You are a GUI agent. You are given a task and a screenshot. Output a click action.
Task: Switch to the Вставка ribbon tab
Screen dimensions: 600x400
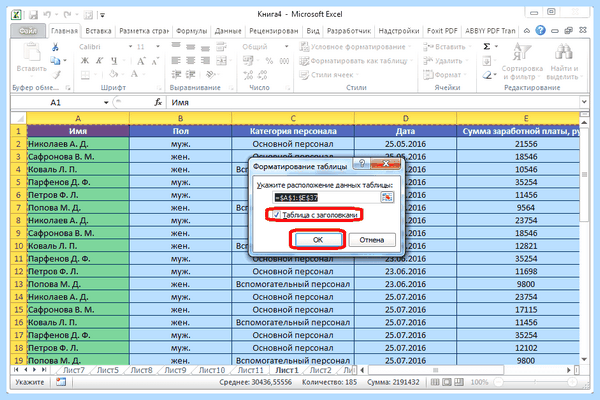98,31
